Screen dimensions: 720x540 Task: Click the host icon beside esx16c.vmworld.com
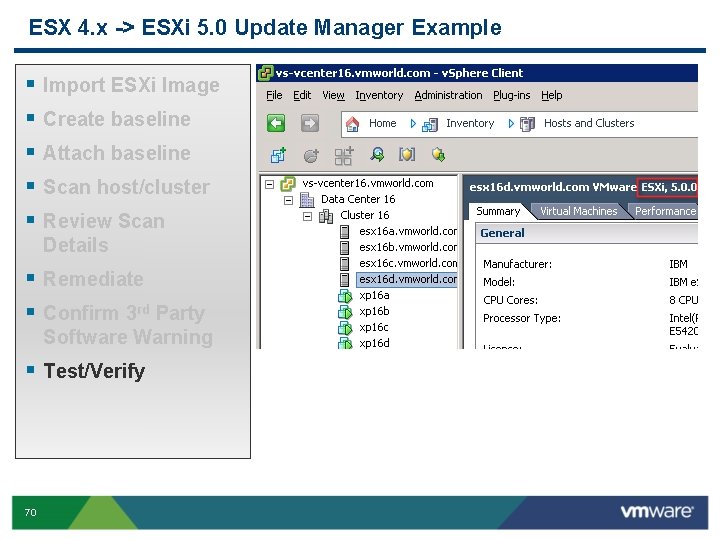344,264
